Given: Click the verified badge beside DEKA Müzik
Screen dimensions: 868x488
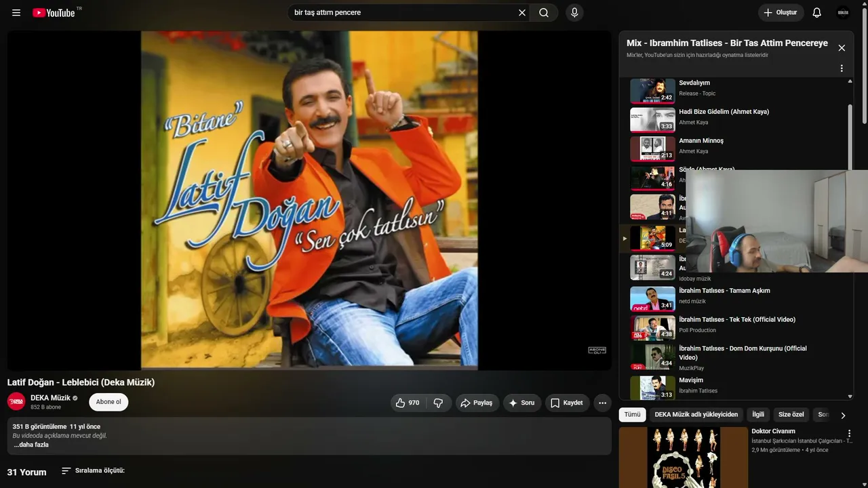Looking at the screenshot, I should coord(75,399).
